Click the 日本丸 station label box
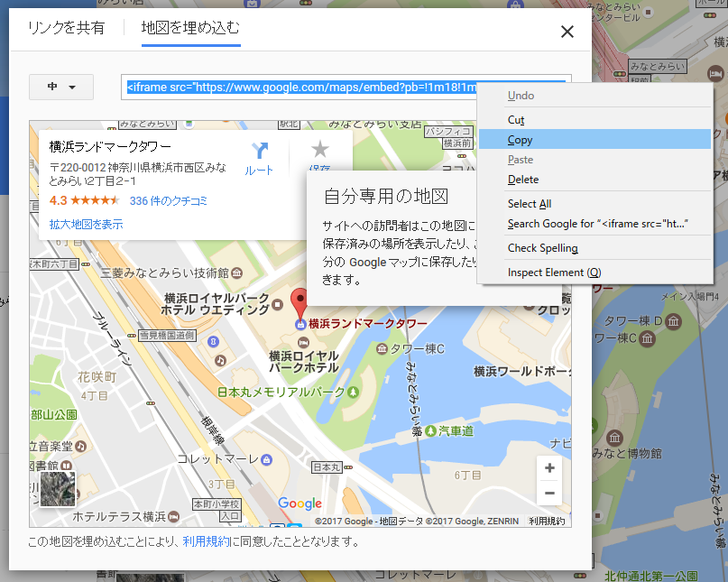 tap(327, 467)
